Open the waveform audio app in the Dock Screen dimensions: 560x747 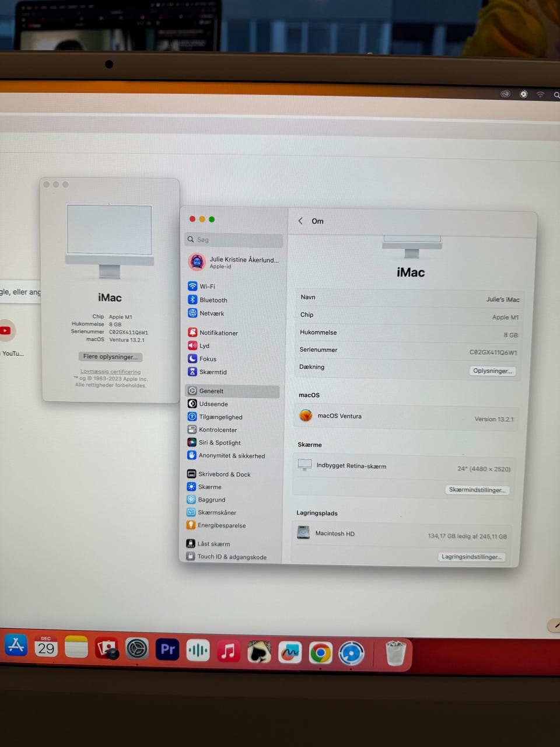click(198, 650)
